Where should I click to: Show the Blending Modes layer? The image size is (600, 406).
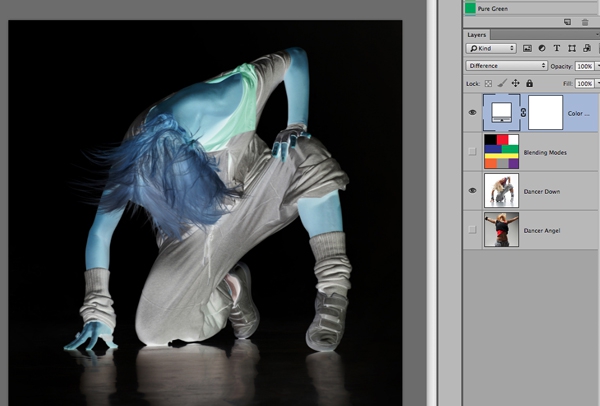[472, 151]
